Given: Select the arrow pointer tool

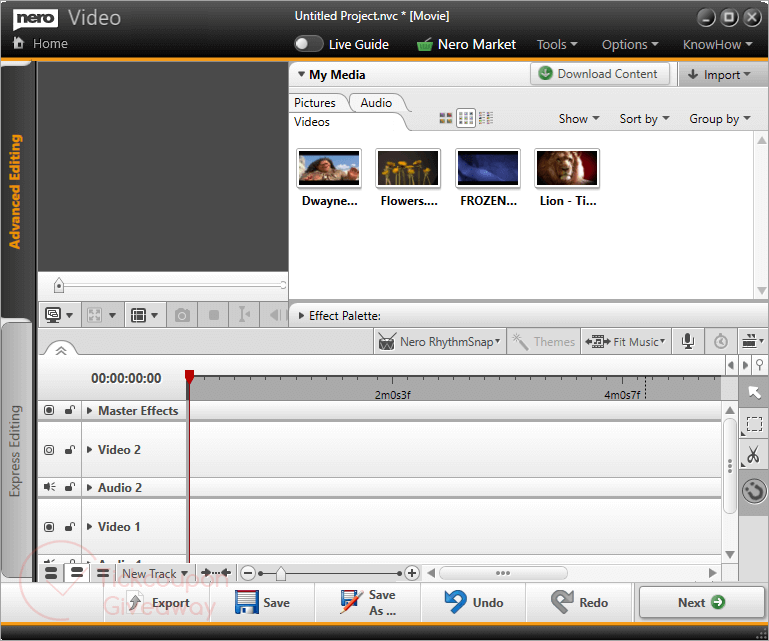Looking at the screenshot, I should tap(754, 392).
